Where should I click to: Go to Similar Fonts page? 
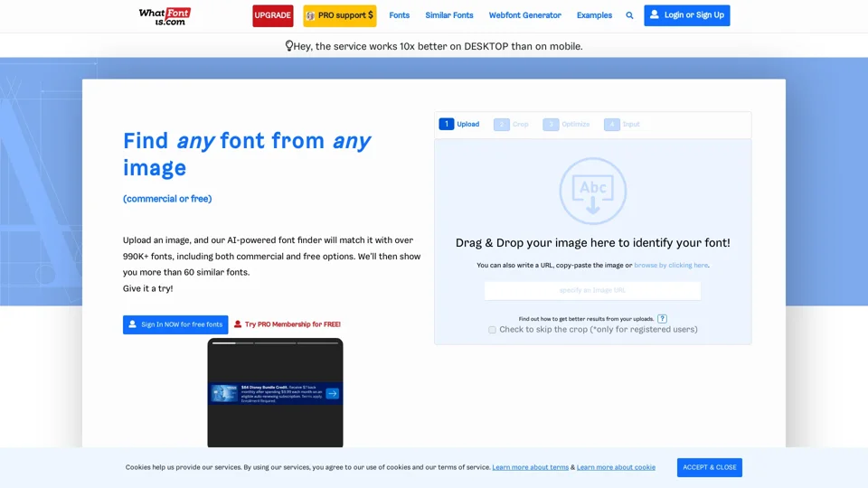449,15
